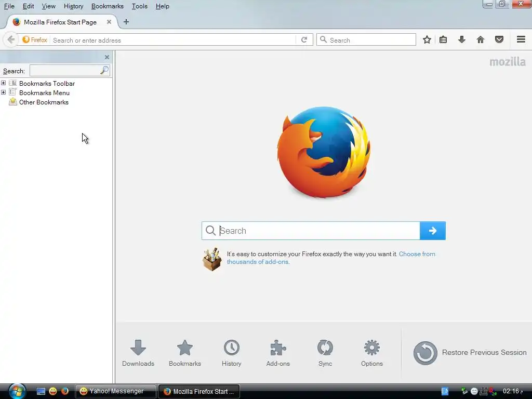Go to the home page icon
The image size is (532, 399).
(481, 39)
